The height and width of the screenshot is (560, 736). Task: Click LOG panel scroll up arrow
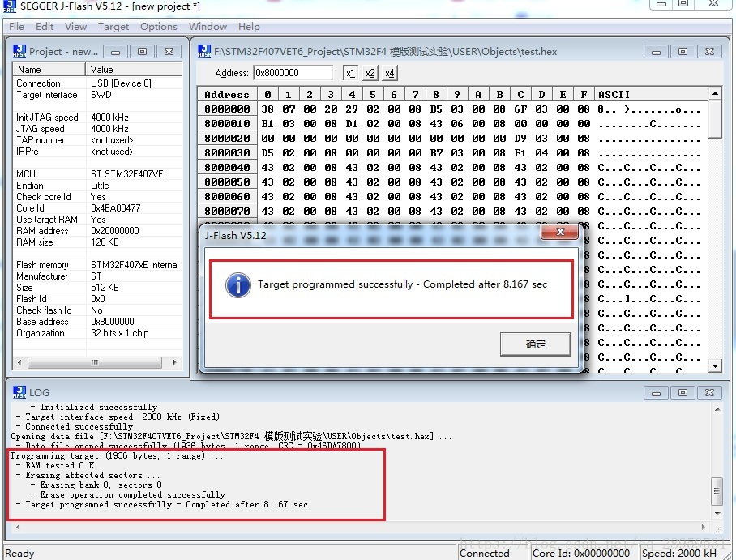[x=717, y=409]
